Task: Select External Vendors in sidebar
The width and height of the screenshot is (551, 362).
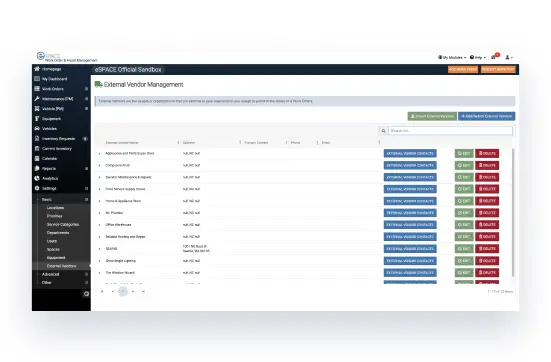Action: (x=61, y=266)
